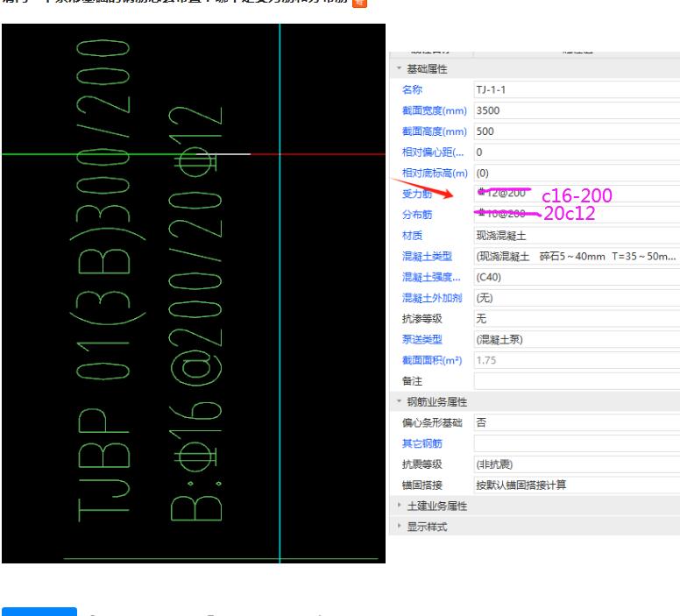Select the 截面高度(mm) property label
This screenshot has width=680, height=616.
pos(434,131)
